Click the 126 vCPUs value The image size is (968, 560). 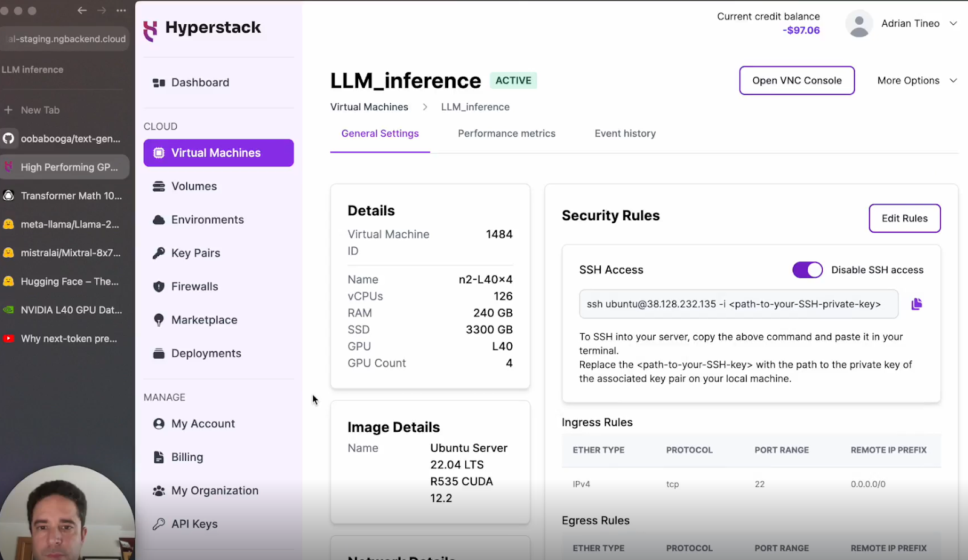pyautogui.click(x=503, y=296)
